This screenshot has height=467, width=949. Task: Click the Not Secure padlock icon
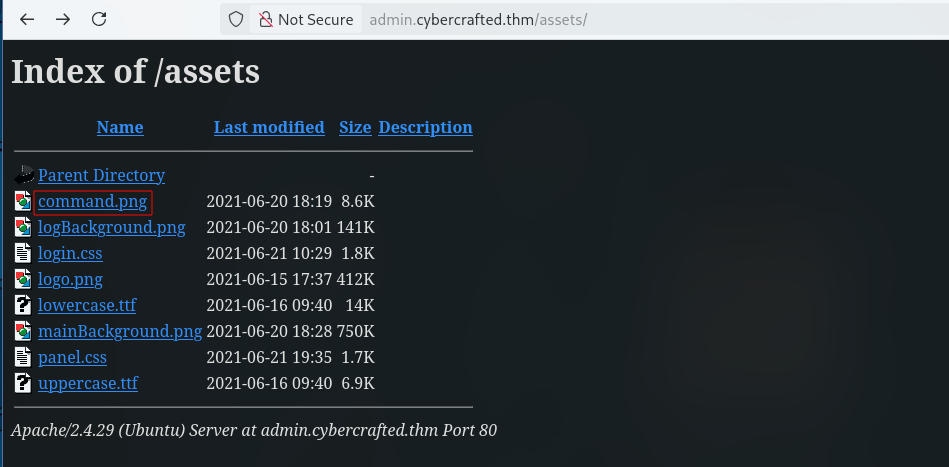[265, 19]
